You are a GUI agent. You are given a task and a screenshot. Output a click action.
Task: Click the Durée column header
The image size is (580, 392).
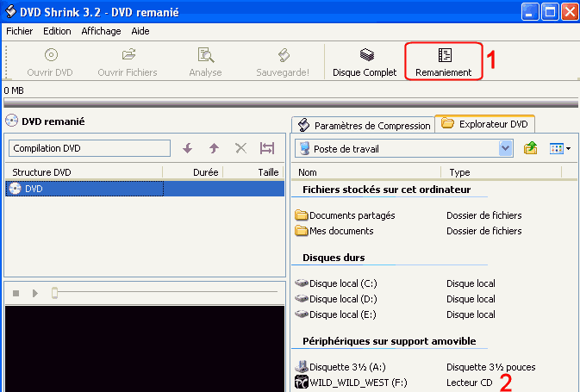click(193, 172)
